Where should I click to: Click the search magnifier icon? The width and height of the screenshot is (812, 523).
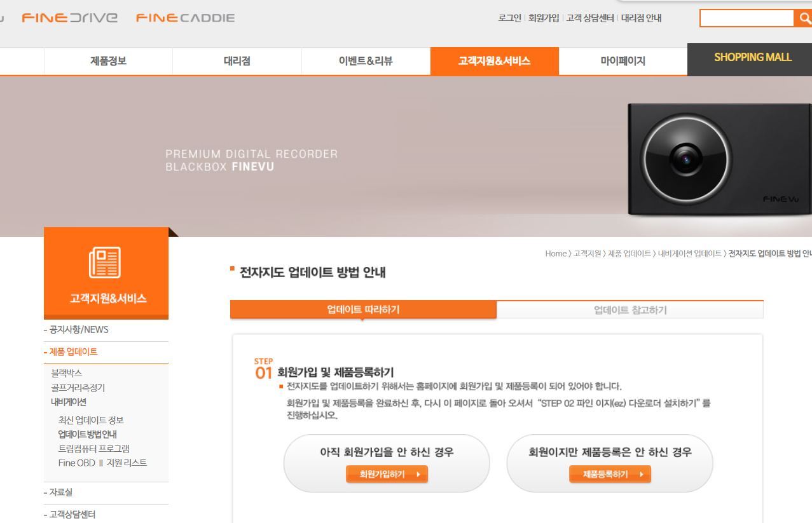[804, 18]
